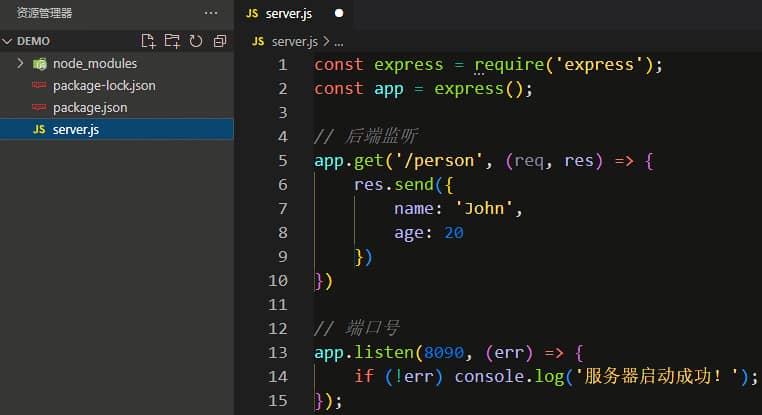Open package-lock.json file
Viewport: 762px width, 415px height.
pos(104,86)
